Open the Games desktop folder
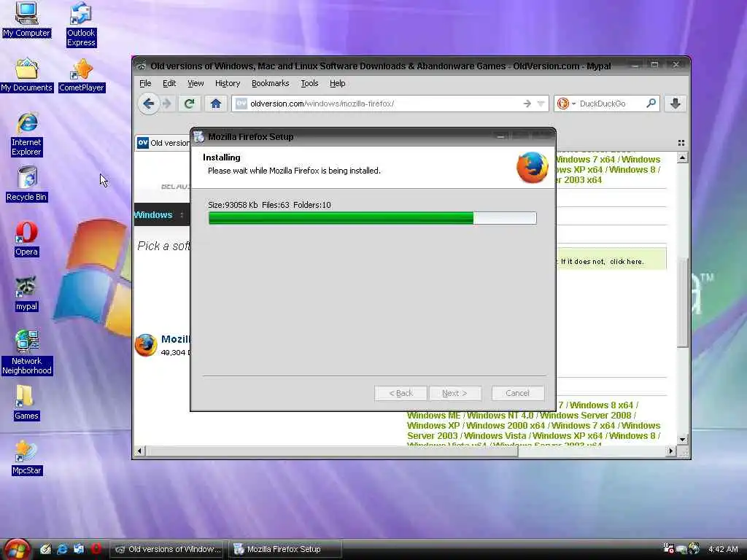The height and width of the screenshot is (560, 747). pos(26,402)
